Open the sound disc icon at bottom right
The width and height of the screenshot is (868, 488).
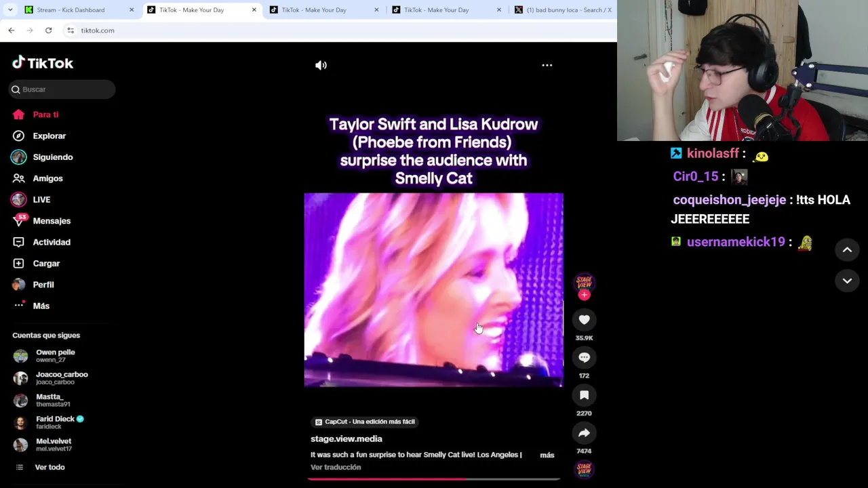point(584,468)
